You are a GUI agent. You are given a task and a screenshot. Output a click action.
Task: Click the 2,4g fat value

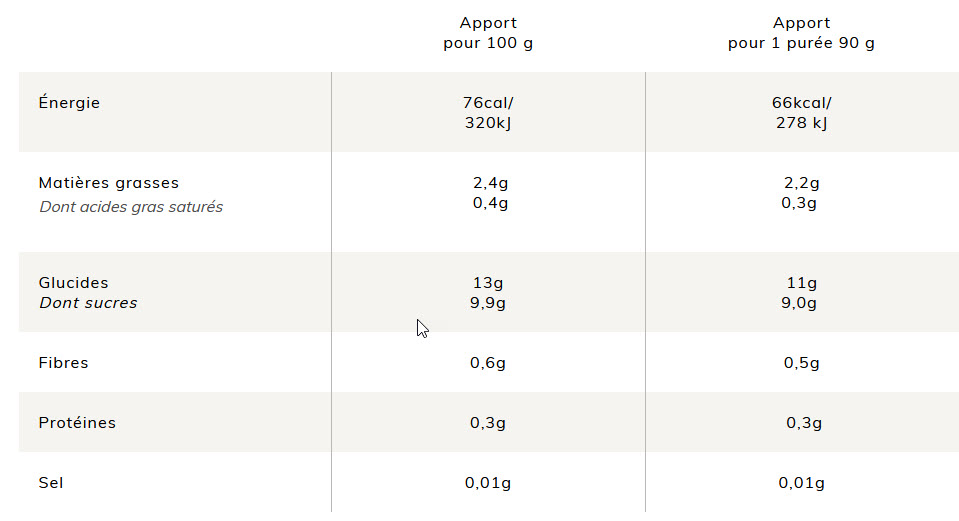pos(491,183)
